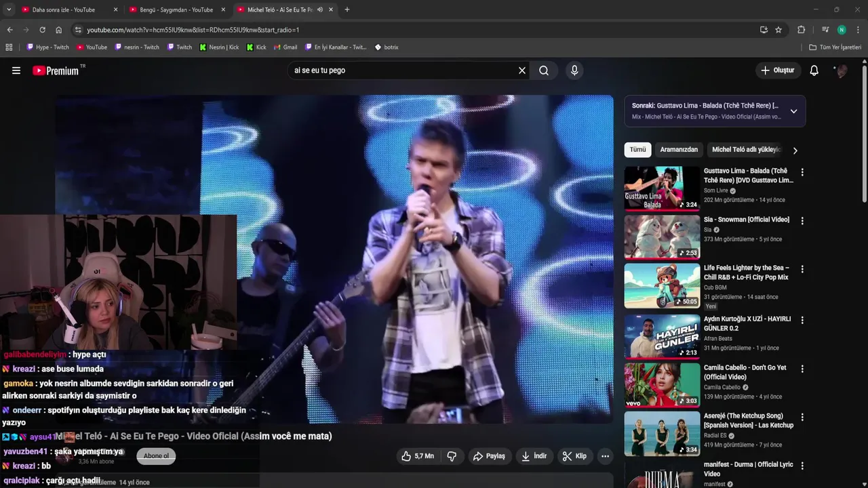The height and width of the screenshot is (488, 868).
Task: Close the Daha sonra izle tab
Action: tap(115, 9)
